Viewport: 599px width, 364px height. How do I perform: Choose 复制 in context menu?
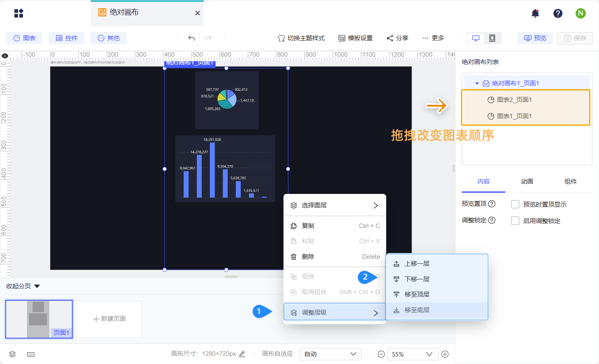(x=334, y=226)
